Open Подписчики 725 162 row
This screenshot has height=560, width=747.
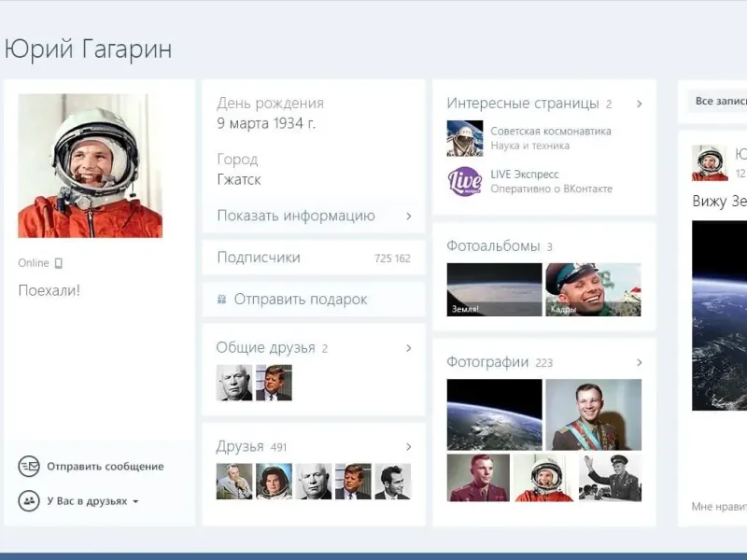pos(314,258)
